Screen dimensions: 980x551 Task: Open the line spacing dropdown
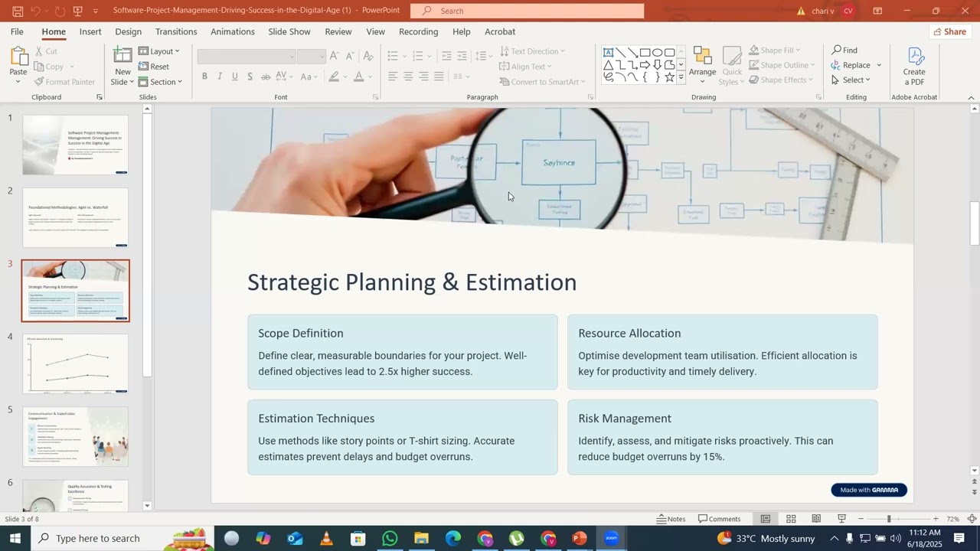point(484,56)
